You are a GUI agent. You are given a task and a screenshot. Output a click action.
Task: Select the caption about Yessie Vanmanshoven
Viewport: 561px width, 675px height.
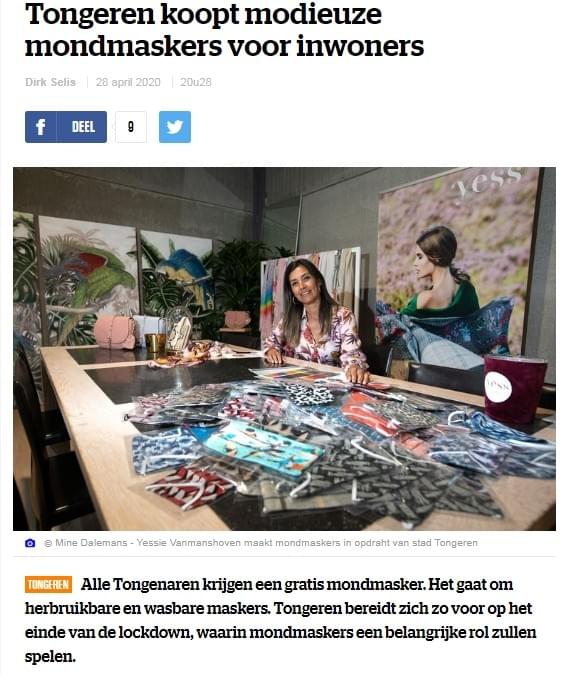tap(307, 543)
